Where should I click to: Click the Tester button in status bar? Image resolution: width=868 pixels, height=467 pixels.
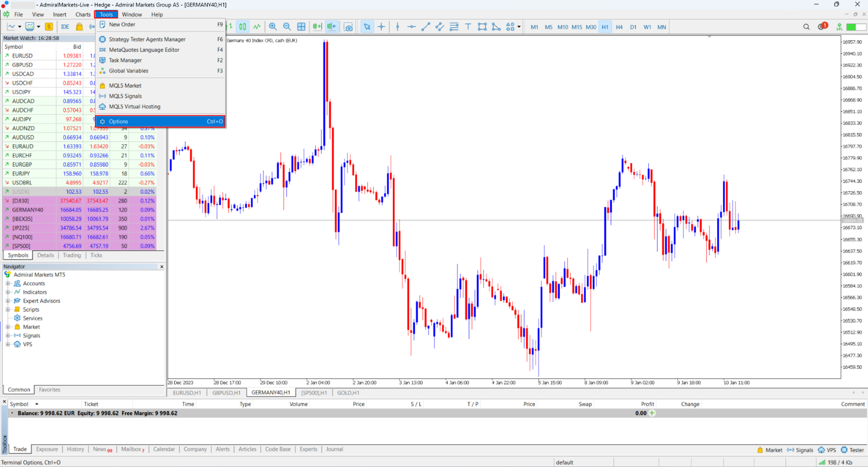pos(852,450)
